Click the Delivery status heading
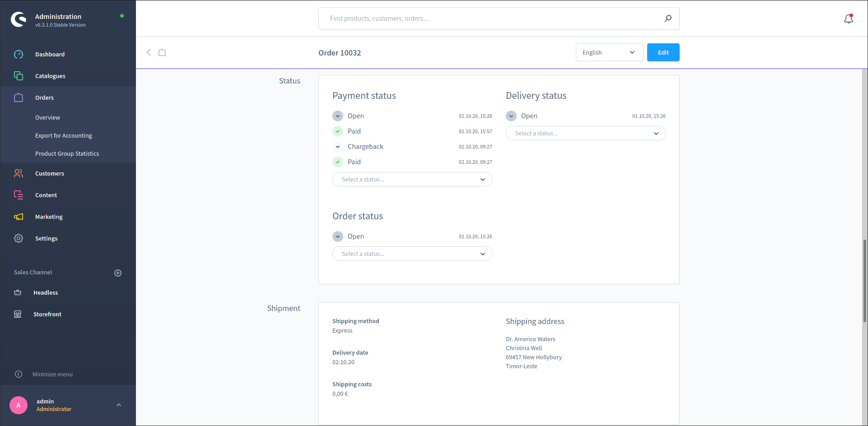 (x=536, y=96)
